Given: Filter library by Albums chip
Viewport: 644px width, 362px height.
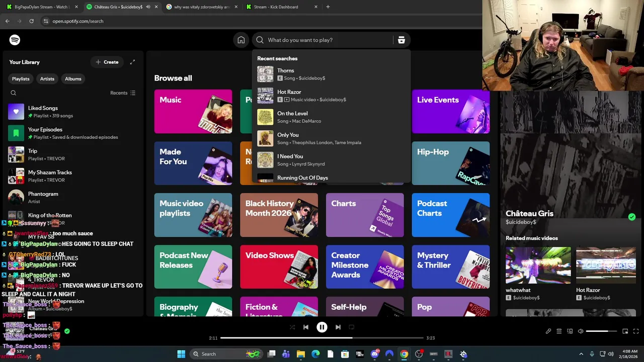Looking at the screenshot, I should click(x=73, y=79).
